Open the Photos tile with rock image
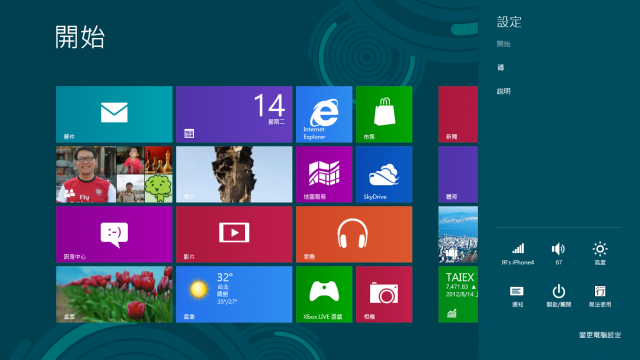 tap(234, 174)
